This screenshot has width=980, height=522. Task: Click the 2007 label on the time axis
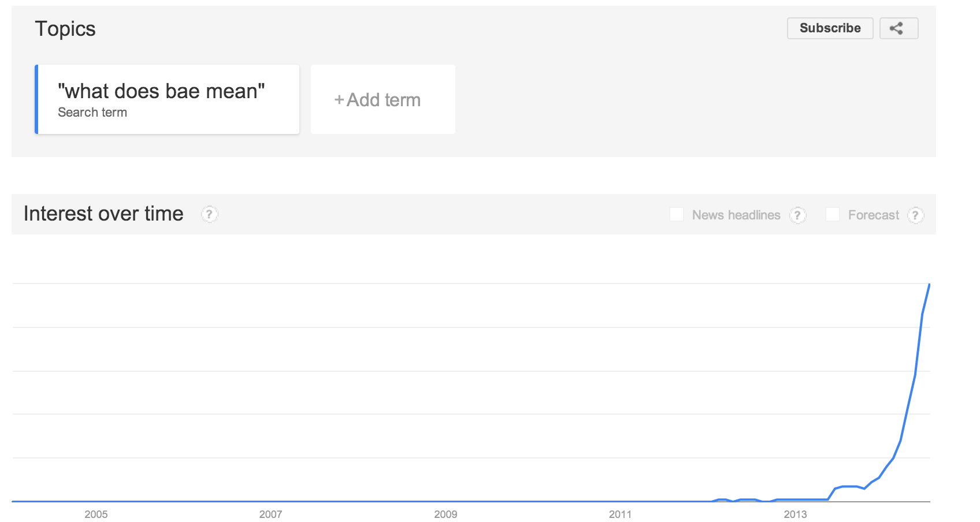[270, 514]
